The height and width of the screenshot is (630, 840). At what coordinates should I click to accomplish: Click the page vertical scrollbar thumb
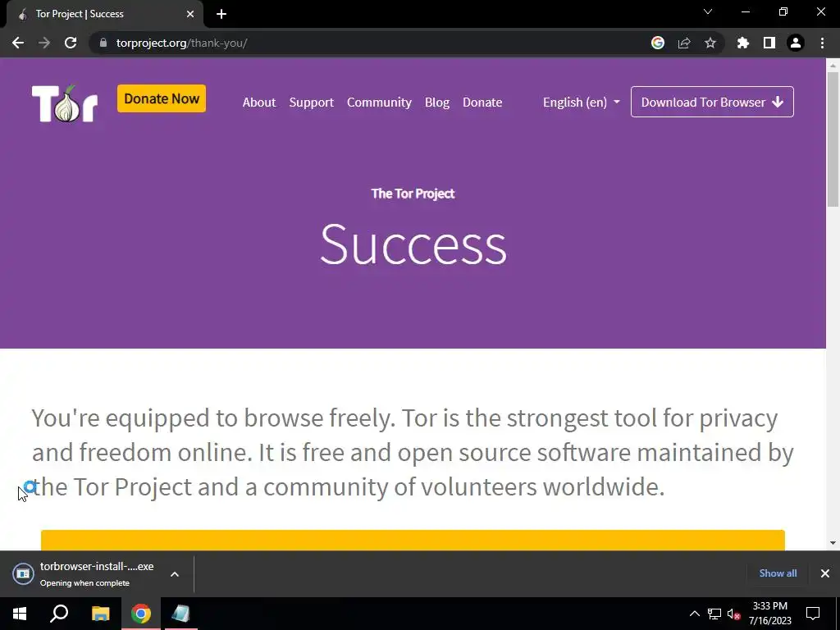(x=833, y=138)
